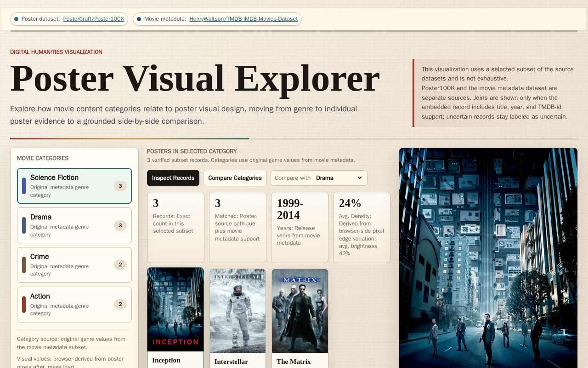The width and height of the screenshot is (588, 368).
Task: Click the green dot beside Poster dataset
Action: pyautogui.click(x=17, y=19)
